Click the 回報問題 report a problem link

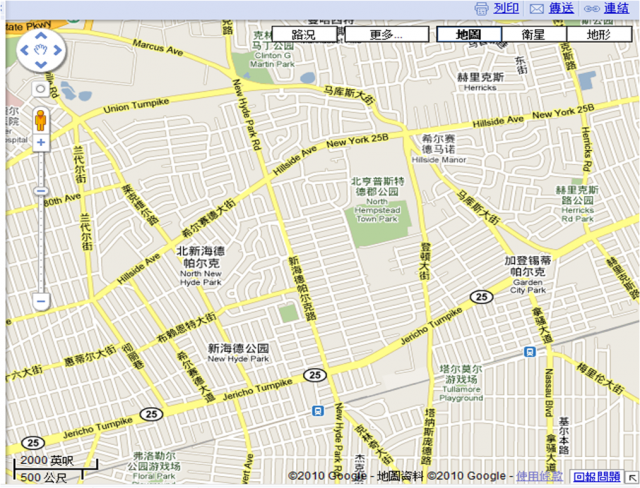(x=597, y=476)
